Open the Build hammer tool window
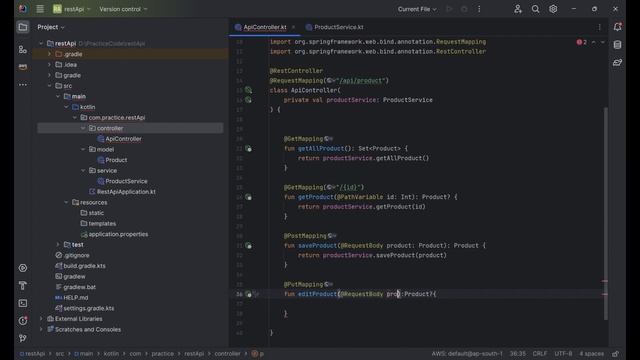 [23, 286]
